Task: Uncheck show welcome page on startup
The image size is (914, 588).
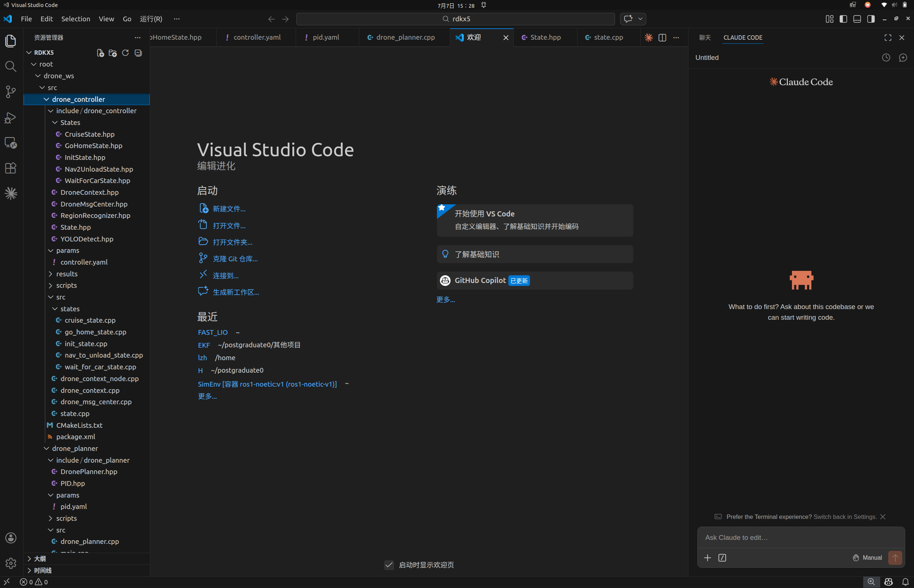Action: pos(389,565)
